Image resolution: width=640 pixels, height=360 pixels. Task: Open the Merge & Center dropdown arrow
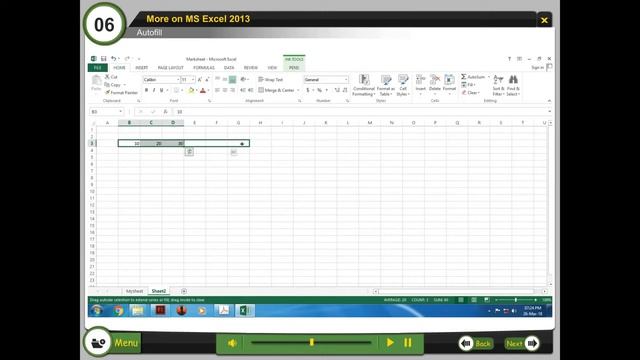click(298, 90)
